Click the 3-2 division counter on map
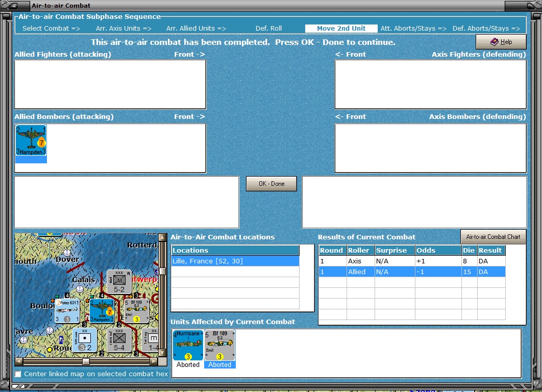 84,340
